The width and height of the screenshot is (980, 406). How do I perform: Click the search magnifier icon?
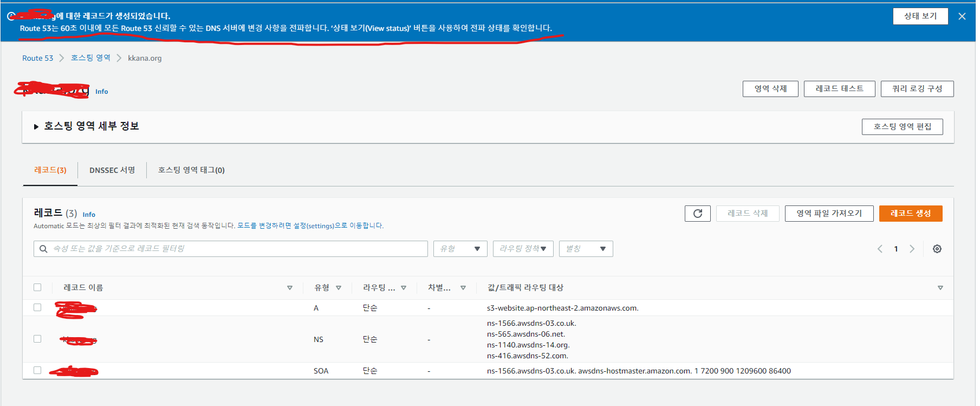(43, 249)
